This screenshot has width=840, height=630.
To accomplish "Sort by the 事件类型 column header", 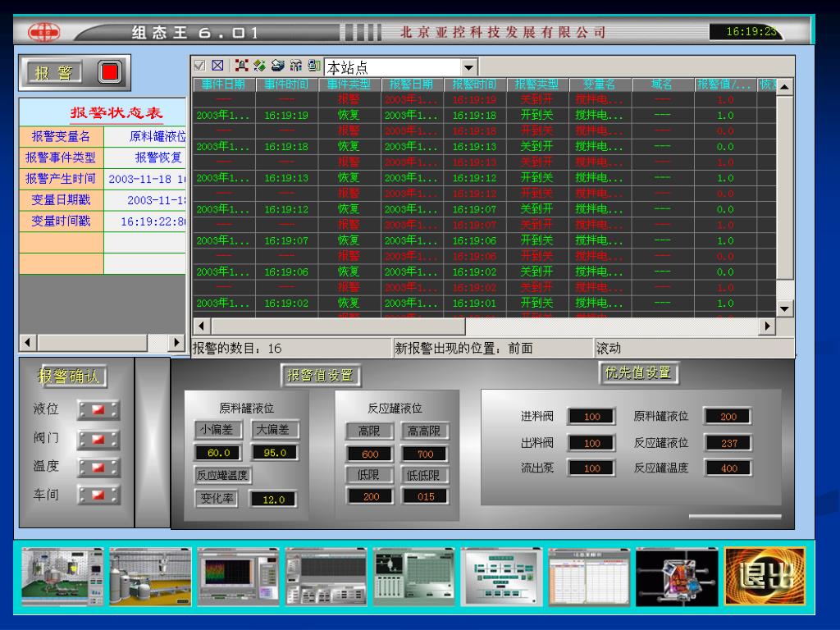I will [x=349, y=84].
